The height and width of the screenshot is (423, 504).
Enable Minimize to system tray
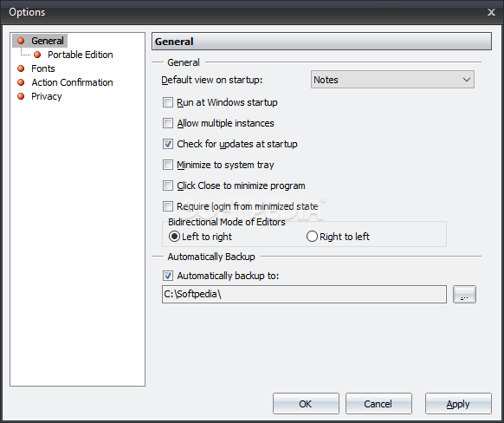point(168,165)
